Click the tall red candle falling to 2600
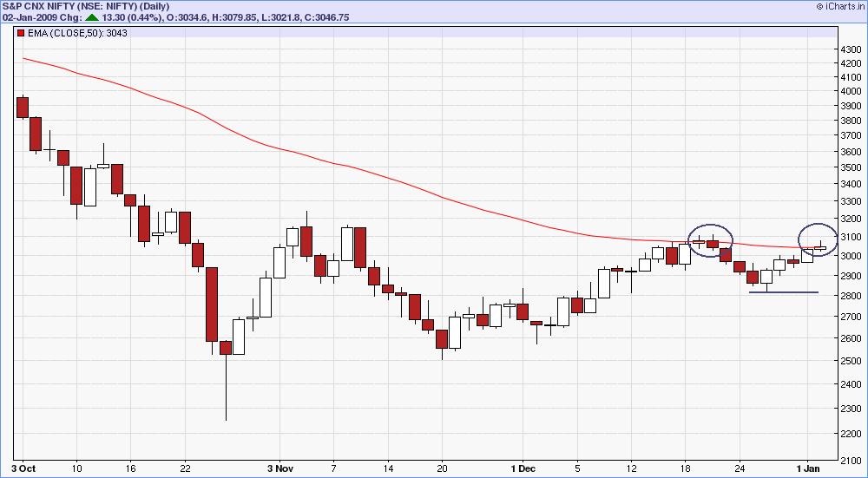 212,304
